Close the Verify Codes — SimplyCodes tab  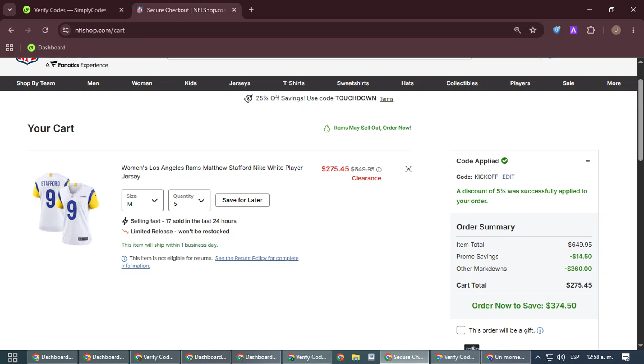tap(122, 10)
